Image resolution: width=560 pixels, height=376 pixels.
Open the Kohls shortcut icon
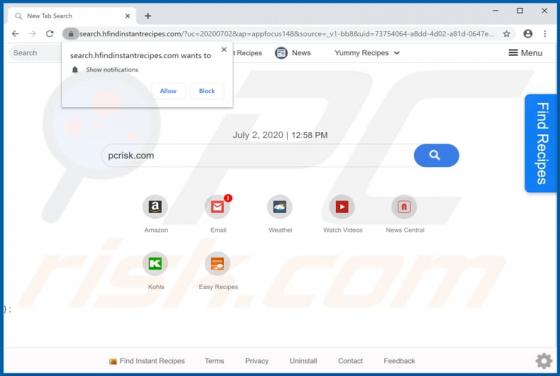pos(155,264)
